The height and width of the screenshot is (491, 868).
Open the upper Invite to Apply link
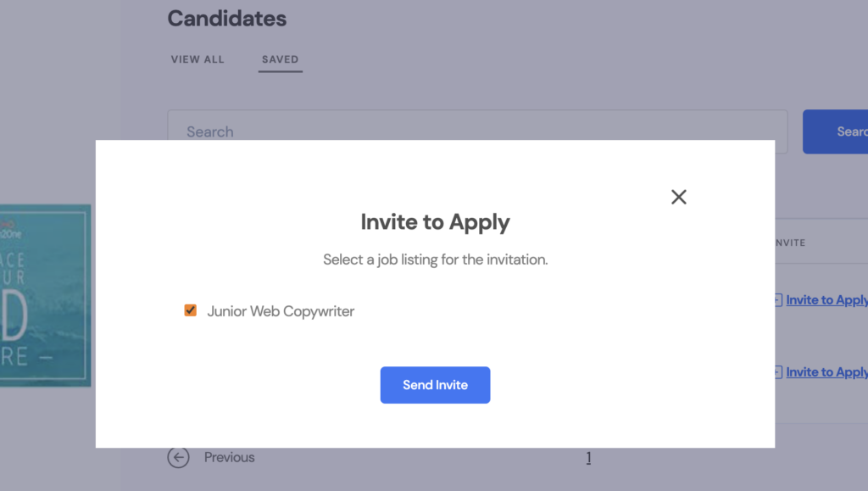[826, 300]
